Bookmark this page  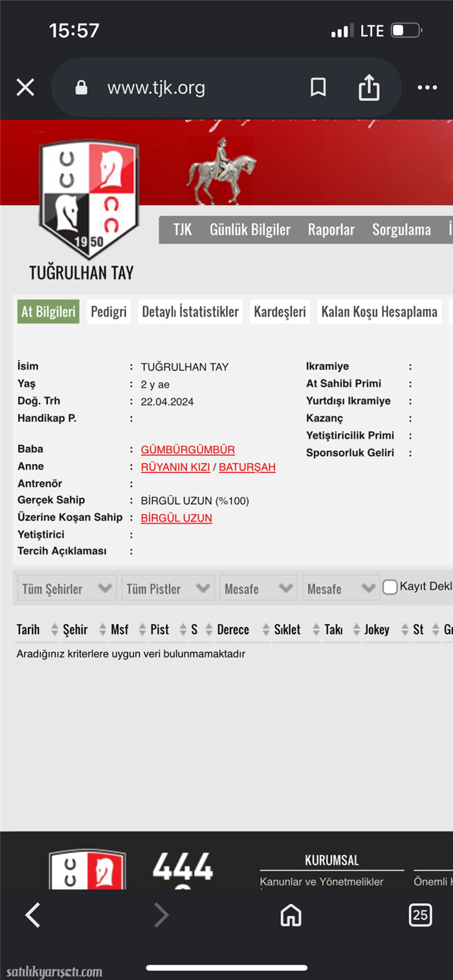coord(318,87)
